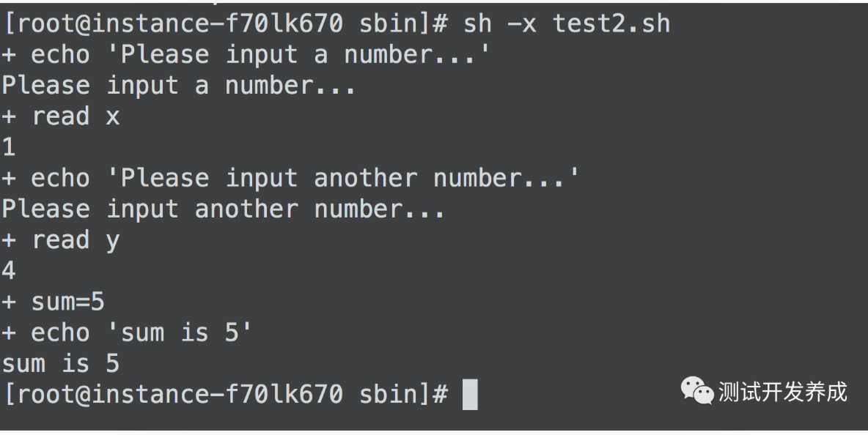Click the output line 'Please input a number...'
The height and width of the screenshot is (435, 868).
[x=178, y=86]
